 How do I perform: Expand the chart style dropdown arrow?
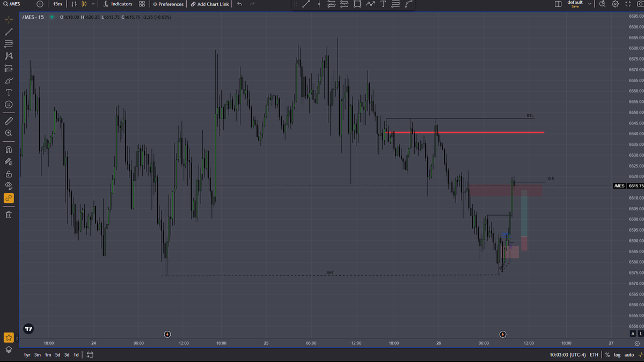(93, 4)
